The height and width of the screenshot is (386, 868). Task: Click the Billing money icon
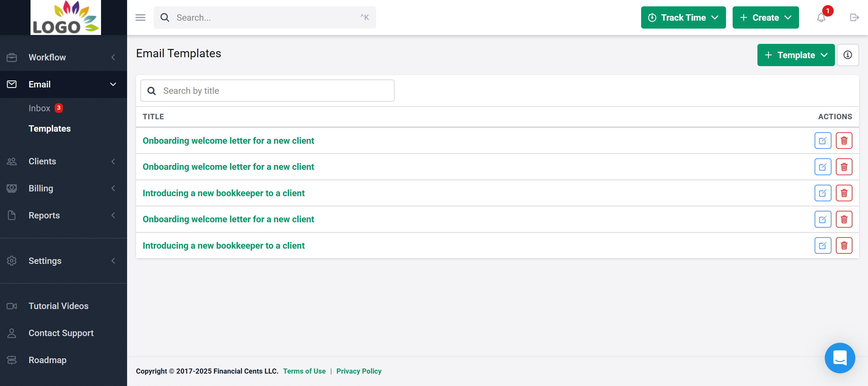12,189
